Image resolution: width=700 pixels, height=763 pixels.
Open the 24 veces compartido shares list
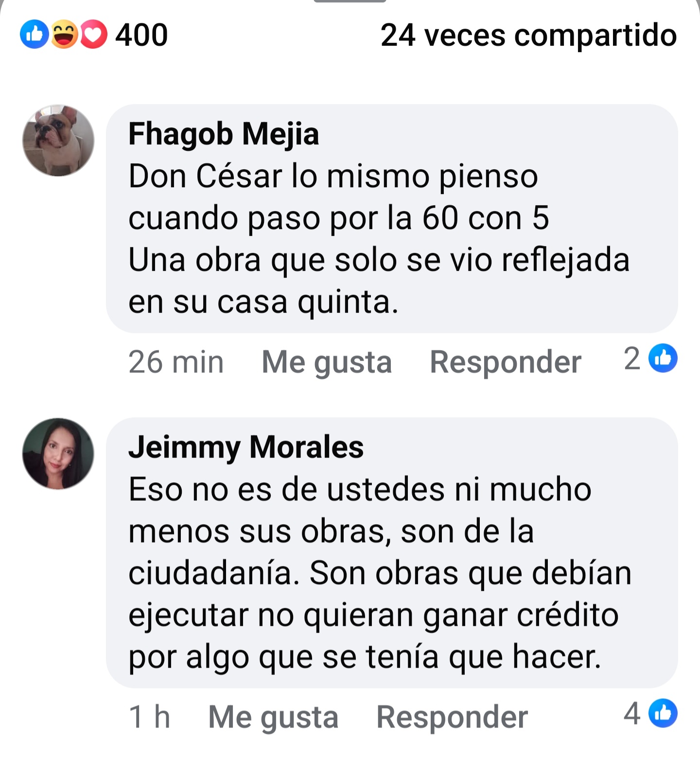coord(528,35)
